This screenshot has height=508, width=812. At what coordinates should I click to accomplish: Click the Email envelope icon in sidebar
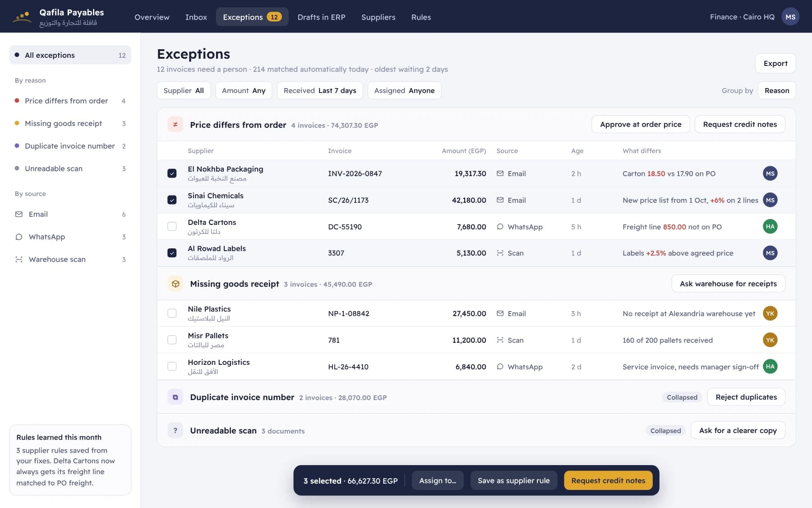(19, 214)
